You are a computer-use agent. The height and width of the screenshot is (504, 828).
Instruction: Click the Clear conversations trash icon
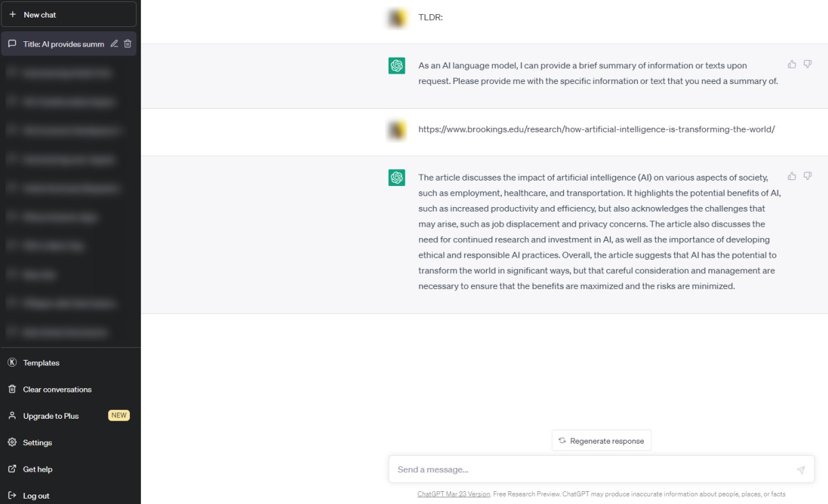point(12,389)
